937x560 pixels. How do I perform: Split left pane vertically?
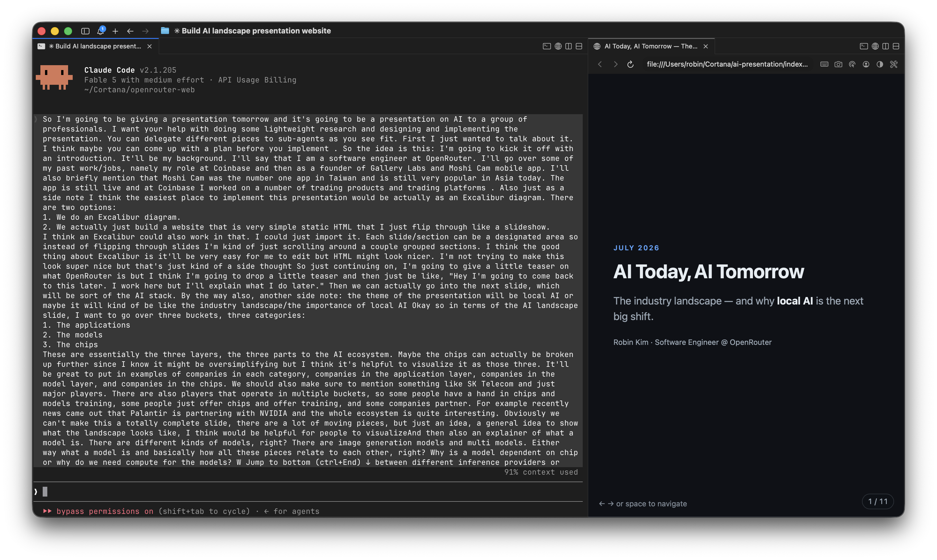[569, 46]
